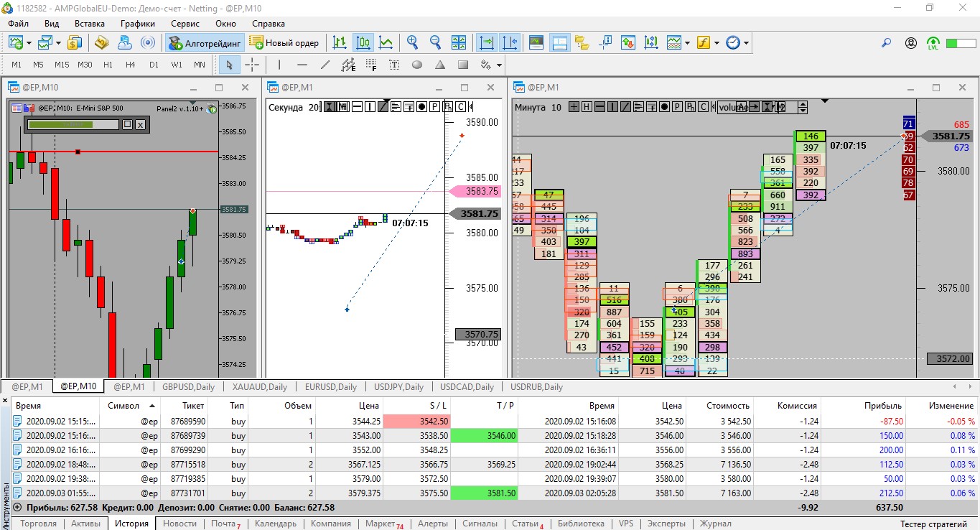Expand the indicators list dropdown arrow
980x530 pixels.
(687, 43)
